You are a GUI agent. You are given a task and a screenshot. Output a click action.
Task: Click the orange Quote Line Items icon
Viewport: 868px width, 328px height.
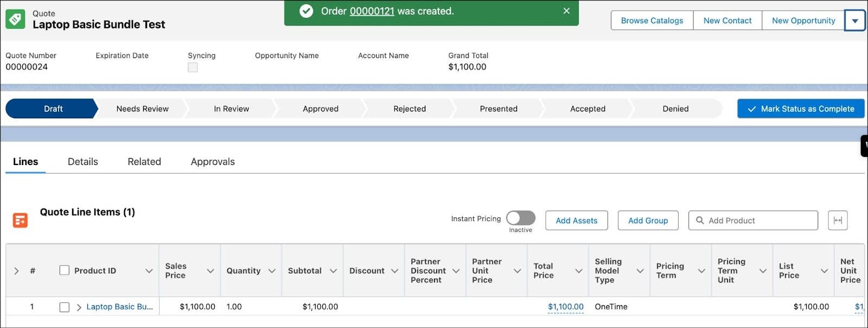pos(20,220)
